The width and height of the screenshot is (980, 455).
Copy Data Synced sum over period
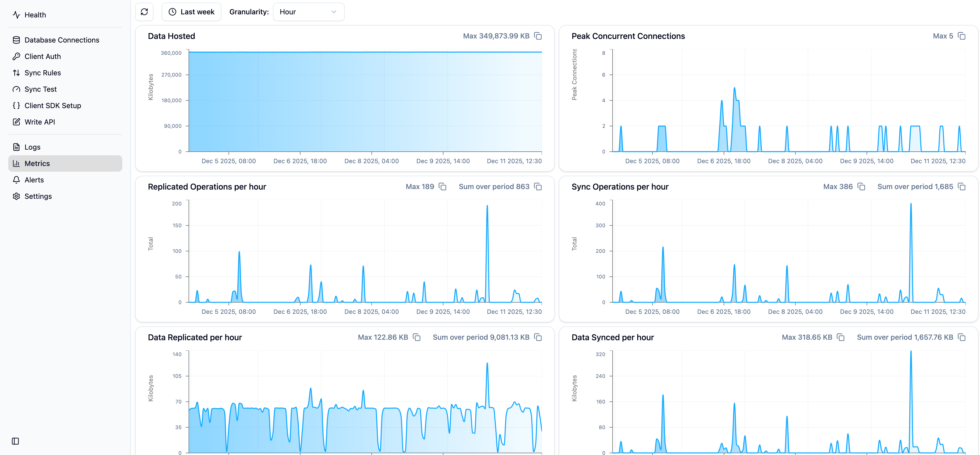[961, 337]
